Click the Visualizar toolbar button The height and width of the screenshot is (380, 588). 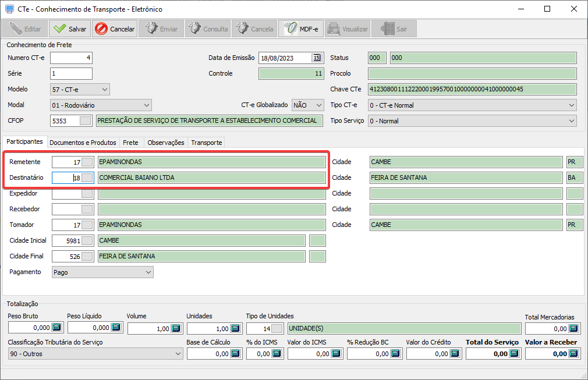coord(347,29)
